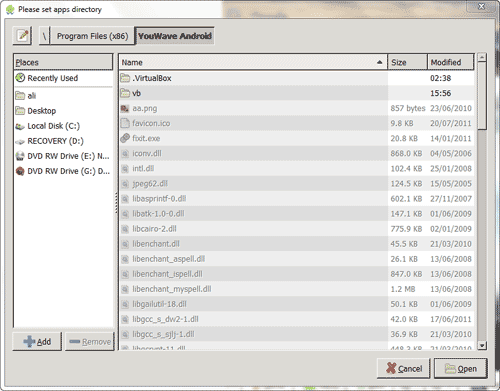The image size is (500, 391).
Task: Select DVD RW Drive (G:) place
Action: coord(63,171)
